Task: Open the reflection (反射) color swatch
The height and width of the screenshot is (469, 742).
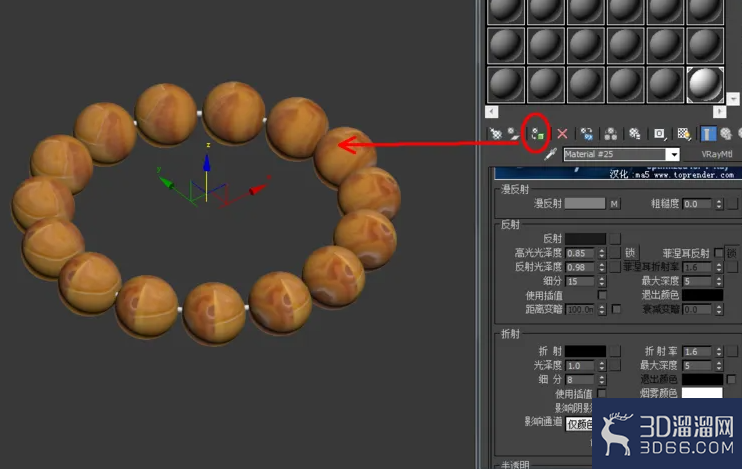Action: pos(585,239)
